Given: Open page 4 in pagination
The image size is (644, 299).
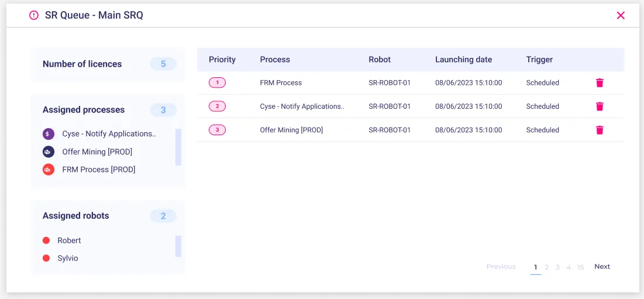Looking at the screenshot, I should click(569, 267).
